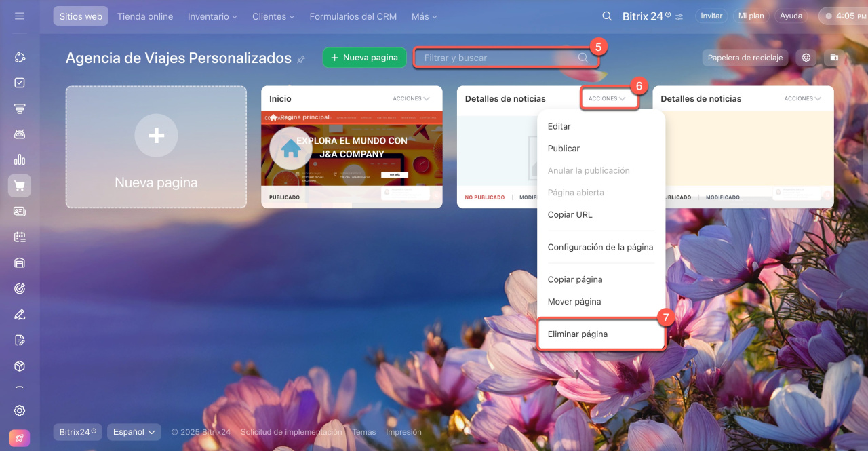Open Acciones dropdown on Inicio card
Screen dimensions: 868x451
411,98
